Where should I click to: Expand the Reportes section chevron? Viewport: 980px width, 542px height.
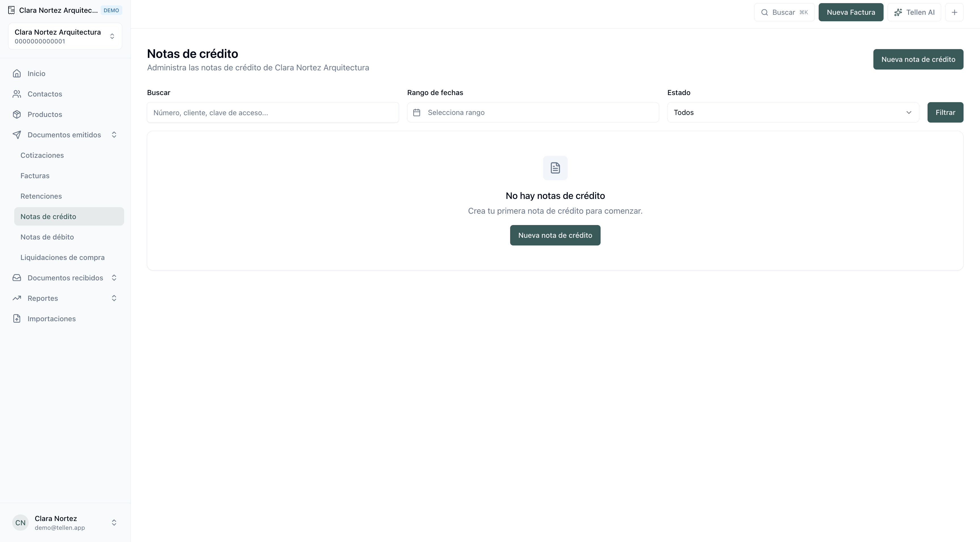pos(114,299)
